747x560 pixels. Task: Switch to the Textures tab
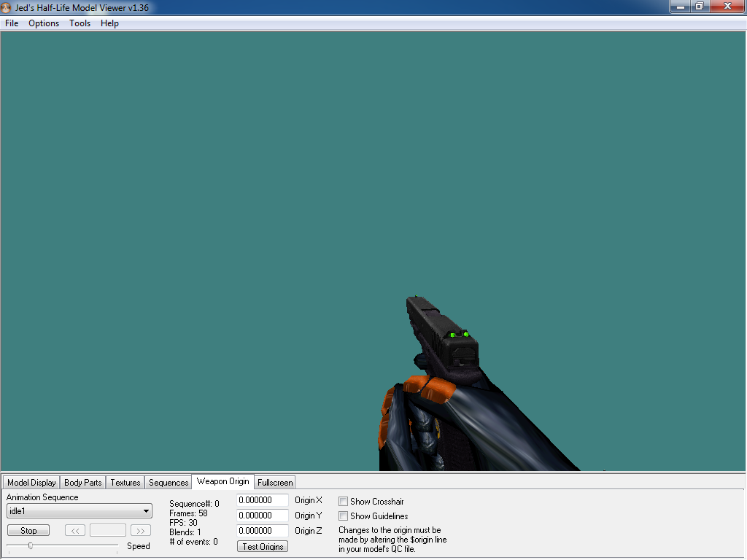click(125, 483)
